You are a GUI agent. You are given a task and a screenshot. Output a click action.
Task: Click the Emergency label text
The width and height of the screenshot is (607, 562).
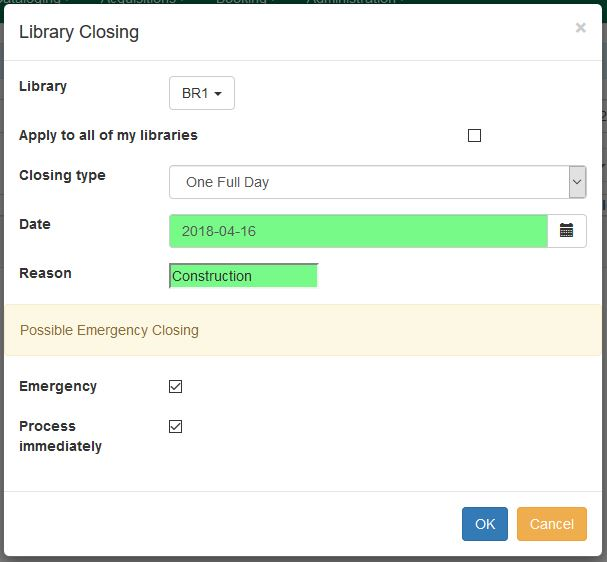point(58,386)
